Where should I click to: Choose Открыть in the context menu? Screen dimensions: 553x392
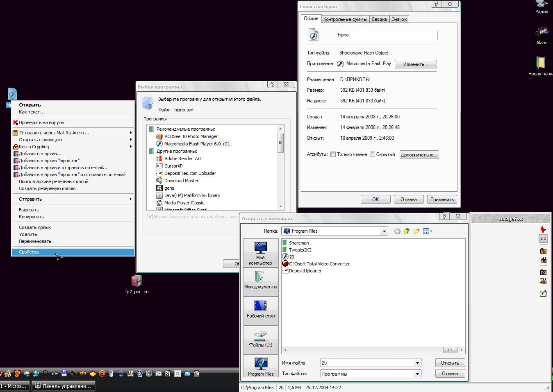(73, 105)
